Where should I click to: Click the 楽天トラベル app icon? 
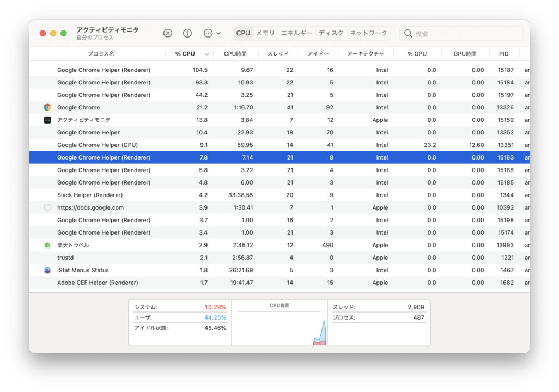47,245
